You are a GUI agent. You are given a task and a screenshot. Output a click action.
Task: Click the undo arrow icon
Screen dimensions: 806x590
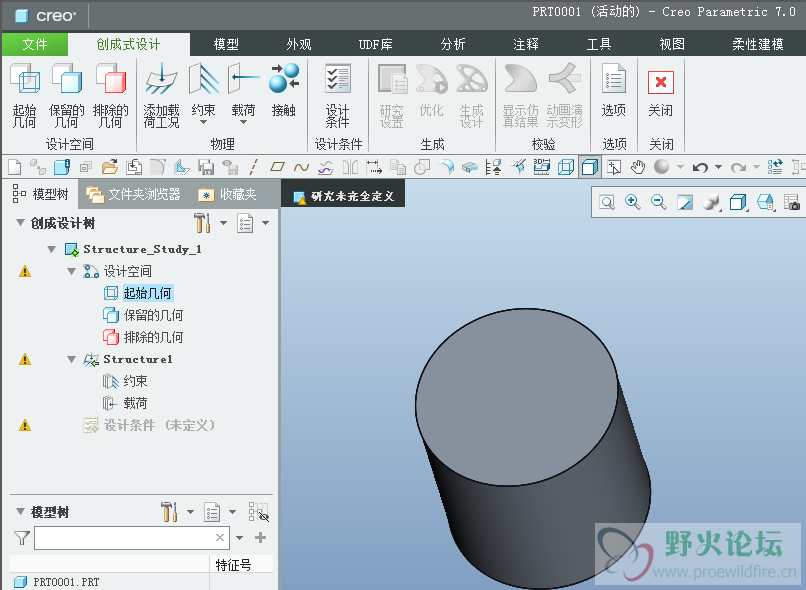coord(700,167)
